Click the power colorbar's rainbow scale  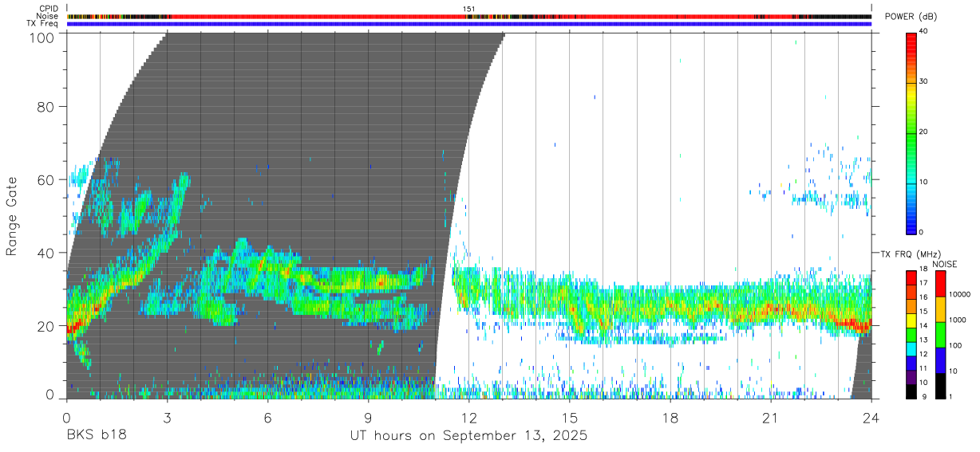pos(911,132)
